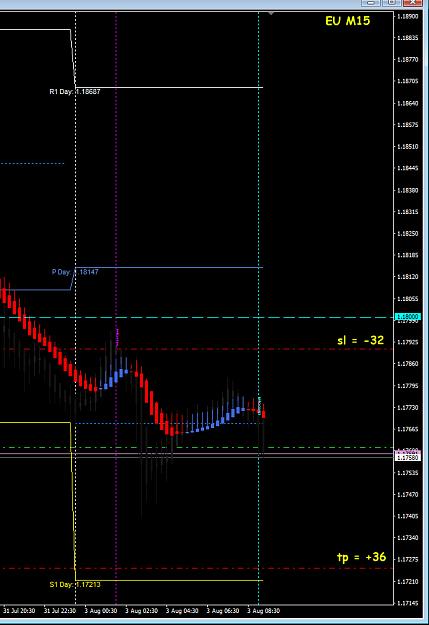Click the 1.18510 price scale value
The height and width of the screenshot is (625, 429).
click(x=408, y=146)
